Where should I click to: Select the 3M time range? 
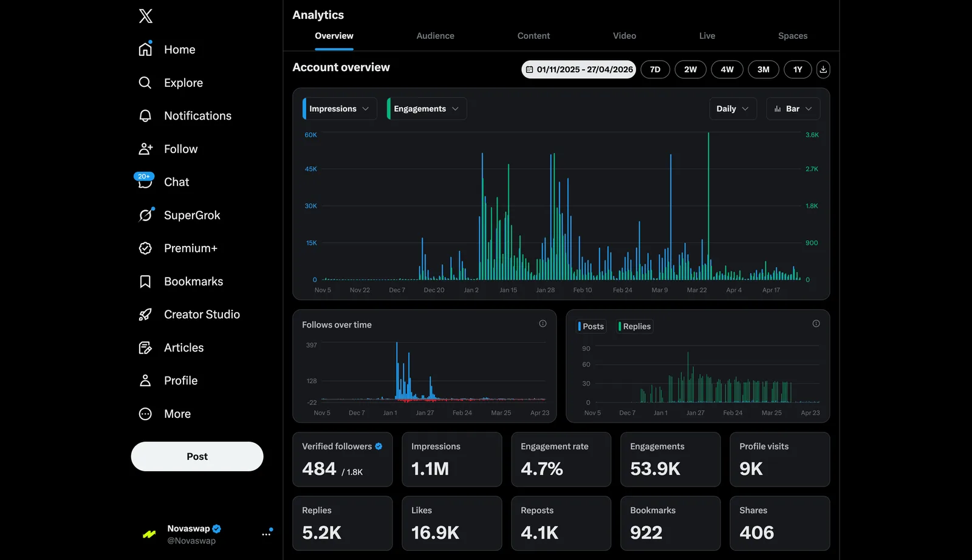pos(763,69)
